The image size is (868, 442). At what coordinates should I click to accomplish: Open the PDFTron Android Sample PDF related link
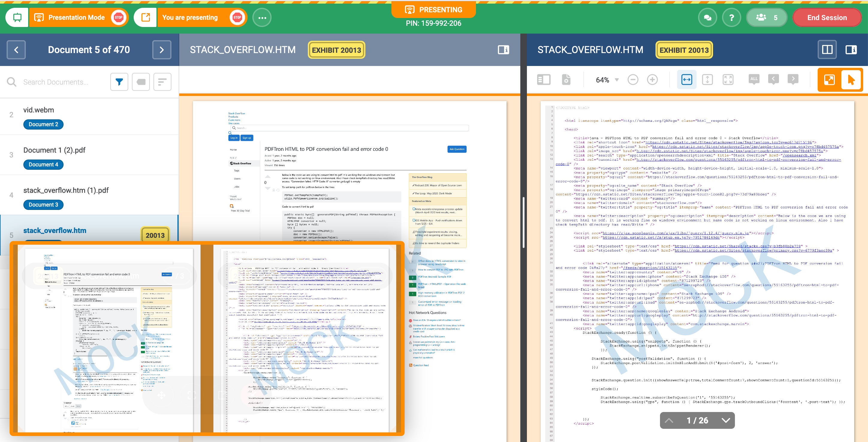pos(434,277)
